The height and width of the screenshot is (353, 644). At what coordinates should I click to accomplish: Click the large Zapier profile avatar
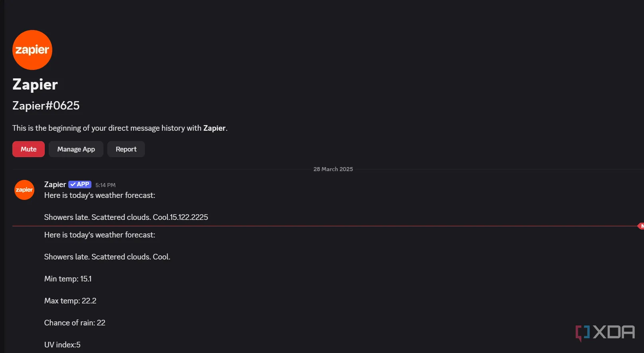tap(32, 50)
